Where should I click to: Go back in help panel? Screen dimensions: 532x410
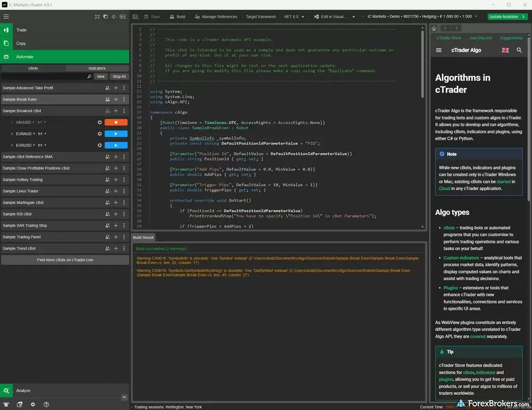(445, 28)
